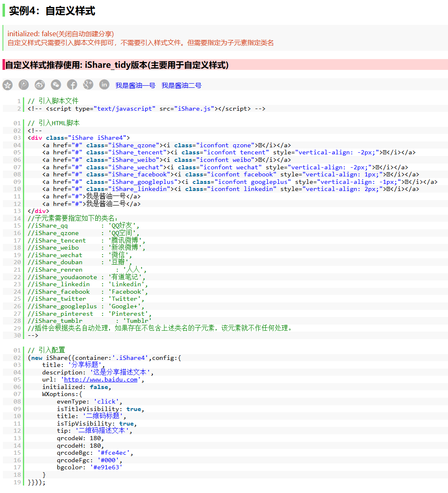This screenshot has height=493, width=448.
Task: Click comment //子元素需要指定如下的类名:
Action: (73, 218)
